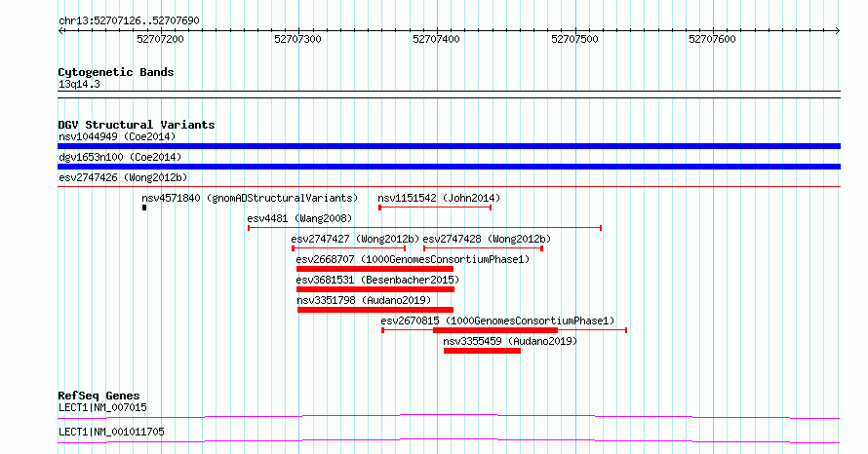
Task: Select the 13q14.3 band label
Action: click(x=79, y=84)
